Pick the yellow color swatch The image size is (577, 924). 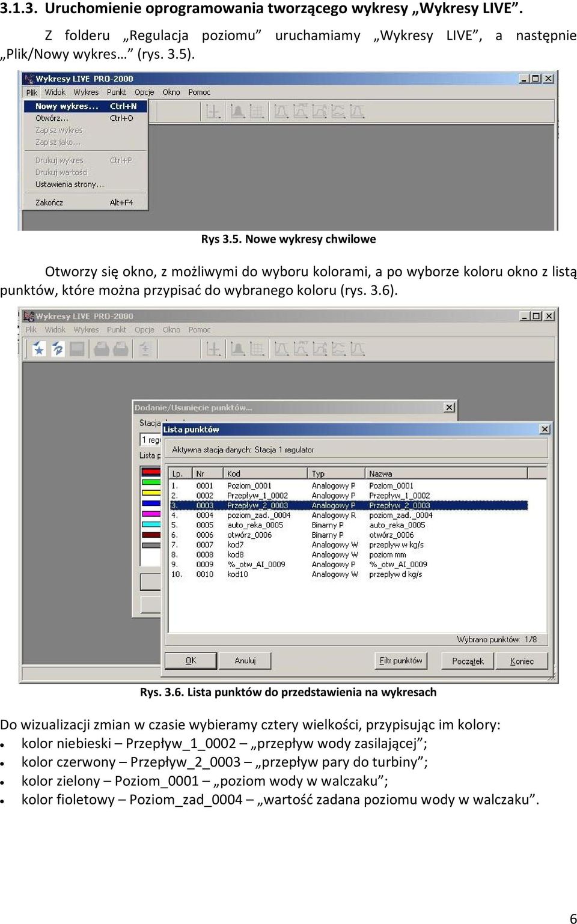coord(151,493)
